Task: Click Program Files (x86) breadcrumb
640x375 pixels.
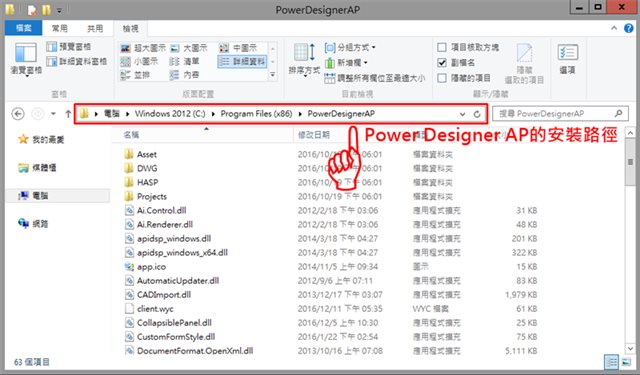Action: click(x=256, y=114)
